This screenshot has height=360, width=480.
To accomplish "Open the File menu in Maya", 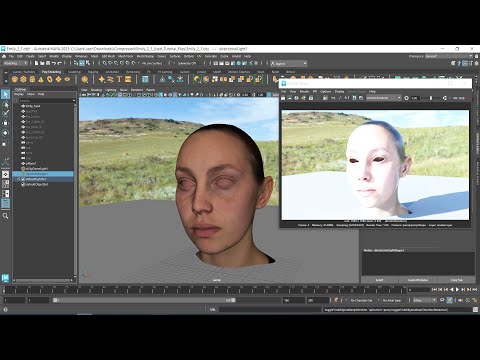I will 11,56.
